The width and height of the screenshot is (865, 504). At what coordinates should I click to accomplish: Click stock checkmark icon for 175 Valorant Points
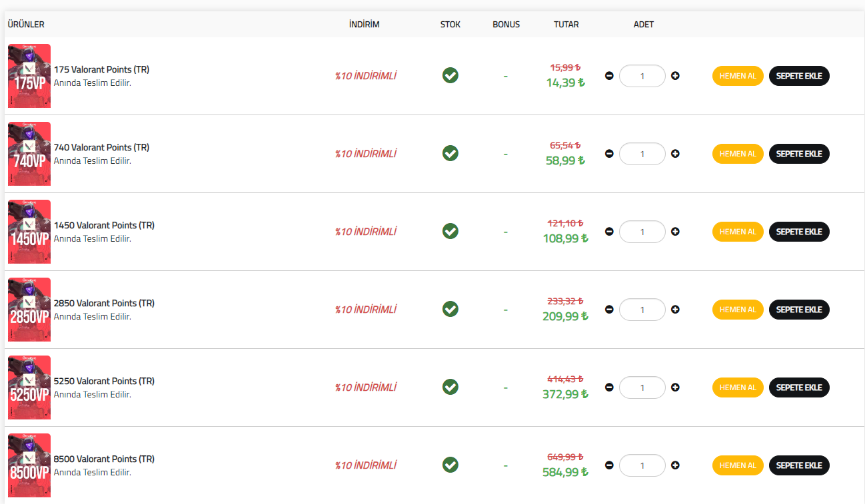point(450,75)
